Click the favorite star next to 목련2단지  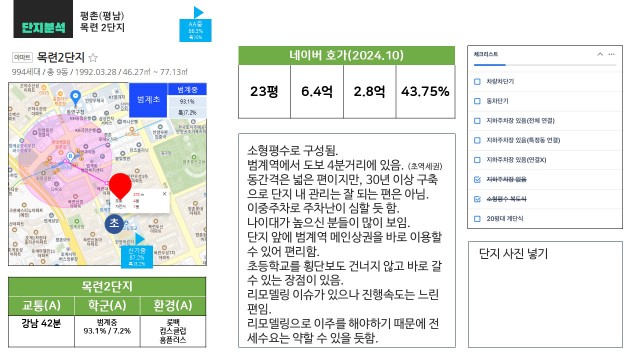pos(93,58)
